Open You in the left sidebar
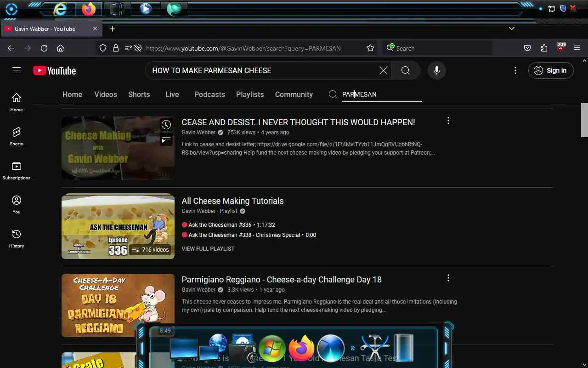Screen dimensions: 588x368 (17, 204)
